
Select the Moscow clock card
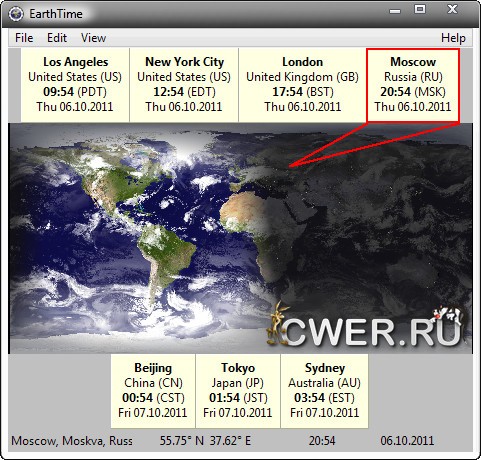coord(413,85)
